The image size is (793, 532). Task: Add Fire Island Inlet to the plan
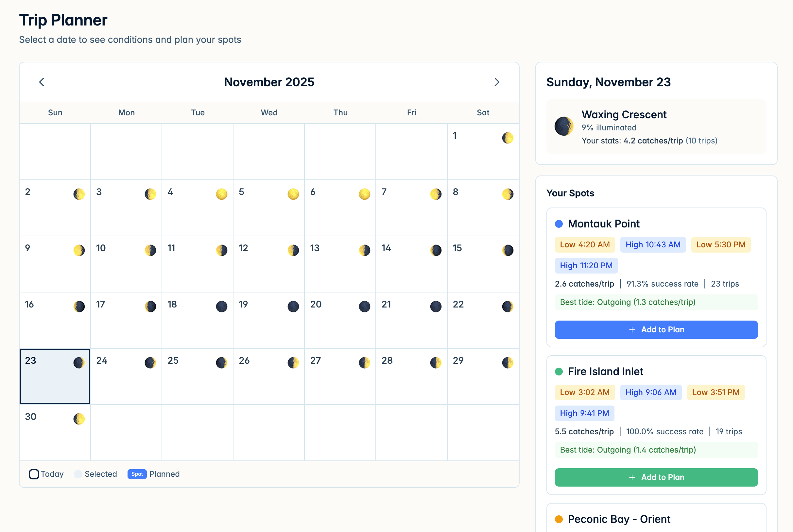[656, 477]
